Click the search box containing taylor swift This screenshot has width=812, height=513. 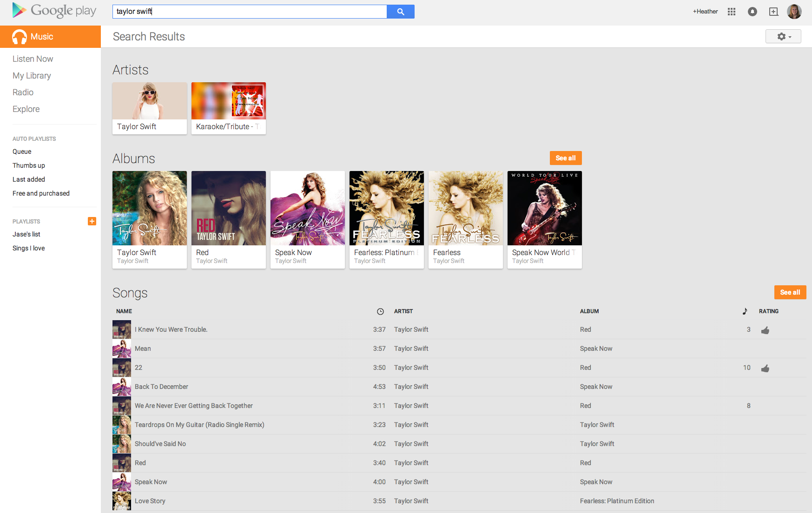click(x=249, y=12)
